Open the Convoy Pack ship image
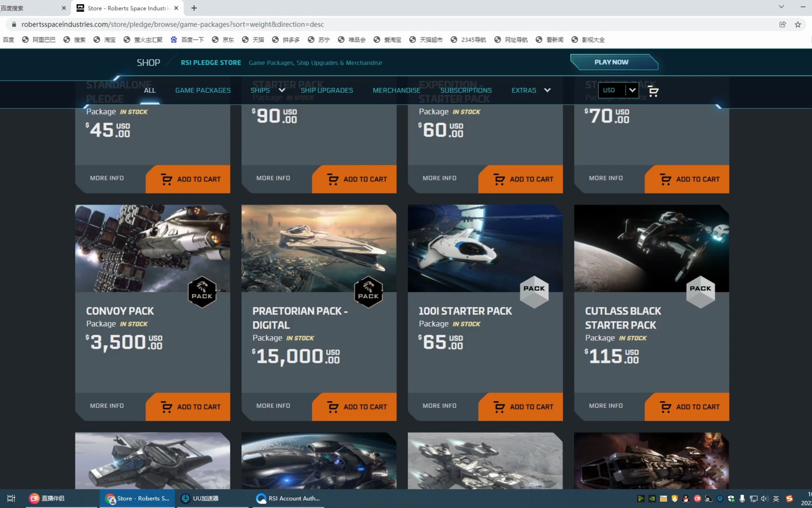Viewport: 812px width, 508px height. pos(153,248)
